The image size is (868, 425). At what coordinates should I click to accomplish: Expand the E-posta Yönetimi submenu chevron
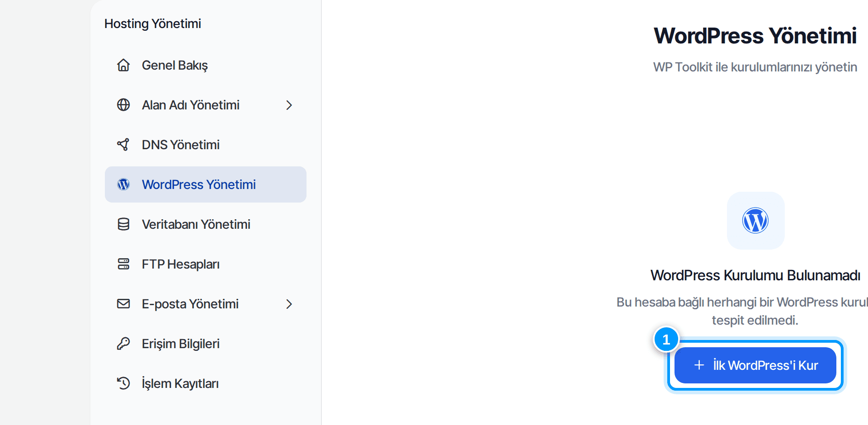coord(289,304)
